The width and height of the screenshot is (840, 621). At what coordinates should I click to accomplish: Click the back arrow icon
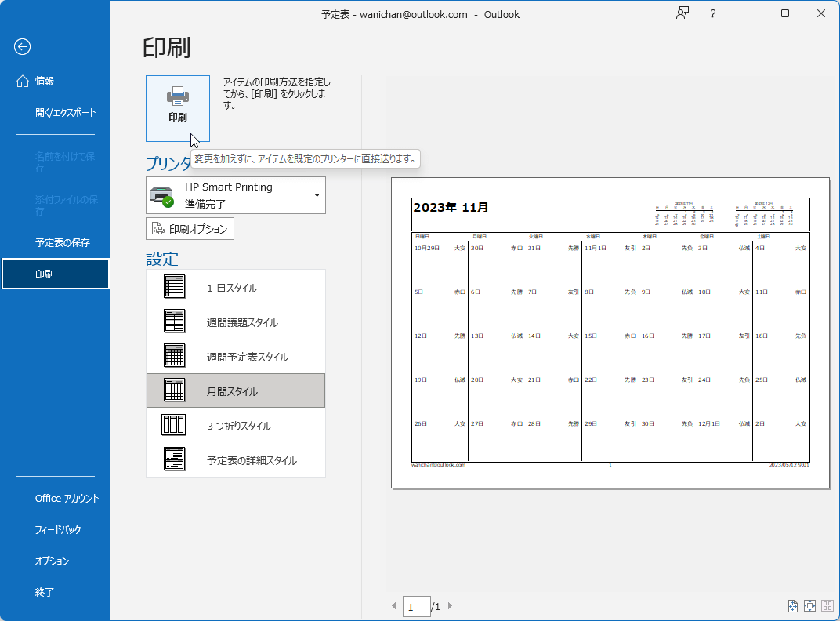coord(22,47)
